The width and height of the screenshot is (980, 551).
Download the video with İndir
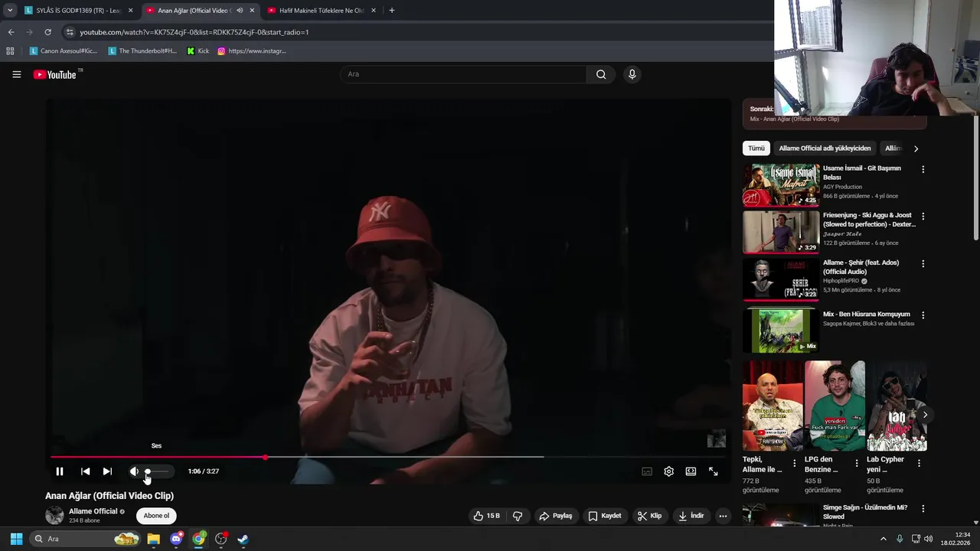[x=691, y=516]
